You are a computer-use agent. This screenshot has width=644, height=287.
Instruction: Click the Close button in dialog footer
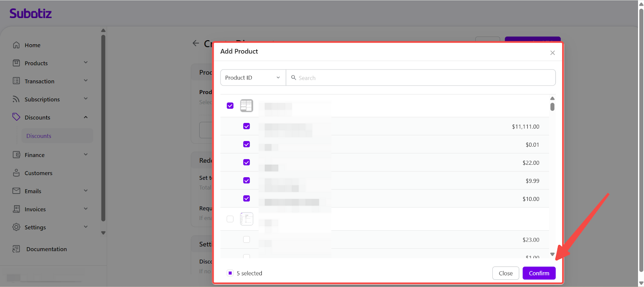click(x=506, y=273)
